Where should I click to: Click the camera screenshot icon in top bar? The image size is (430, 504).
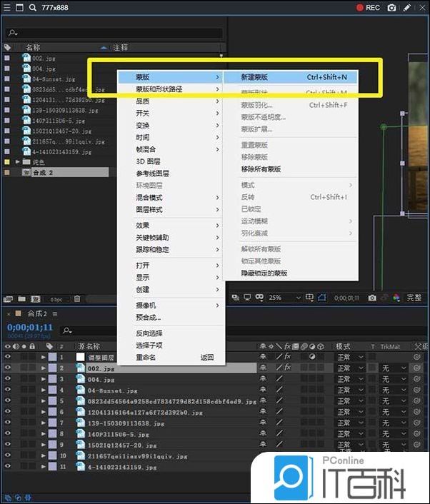point(391,8)
